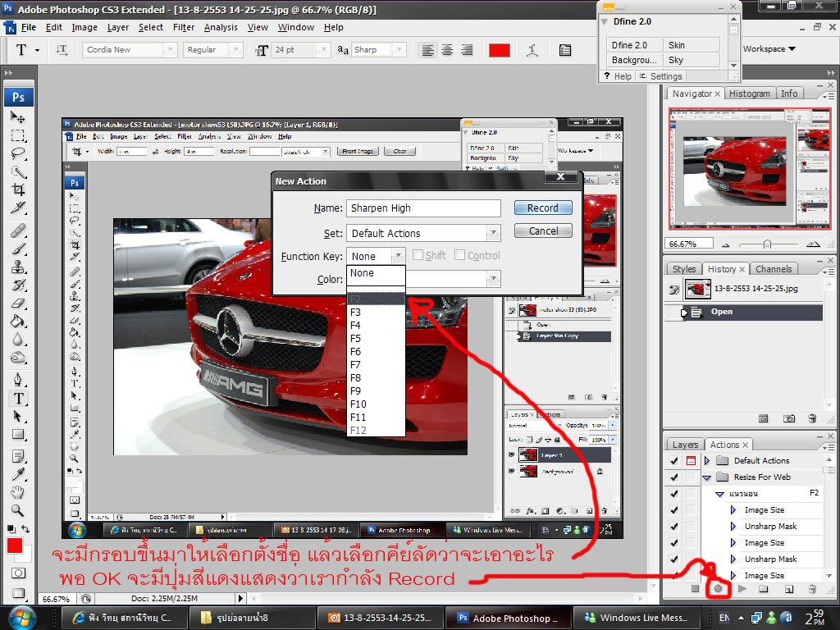Select the Brush tool

point(18,249)
